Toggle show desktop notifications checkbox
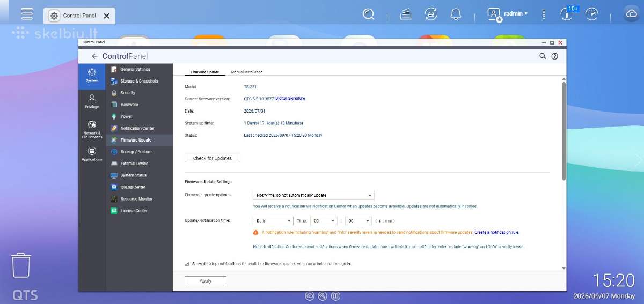The width and height of the screenshot is (644, 304). pyautogui.click(x=187, y=264)
